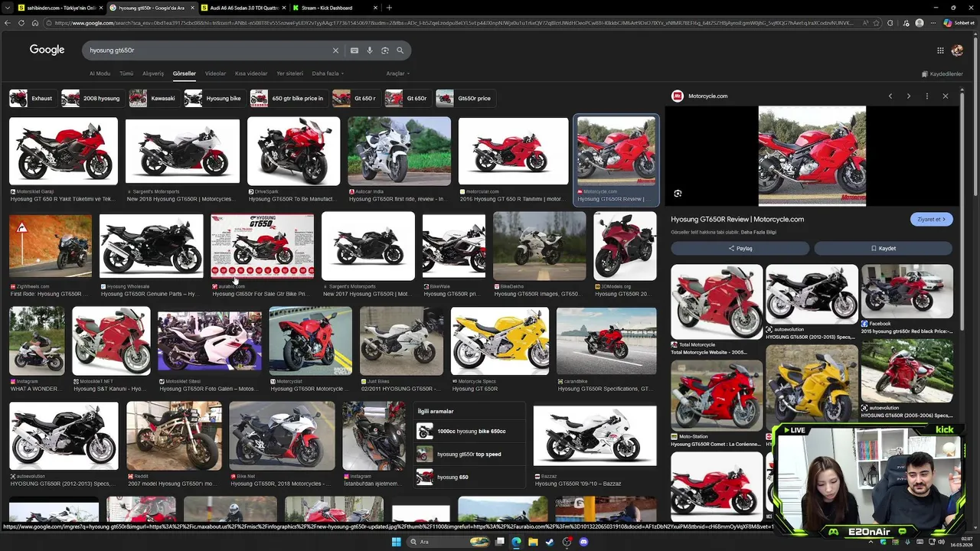
Task: Click the Ziyaret et visit button
Action: 932,219
